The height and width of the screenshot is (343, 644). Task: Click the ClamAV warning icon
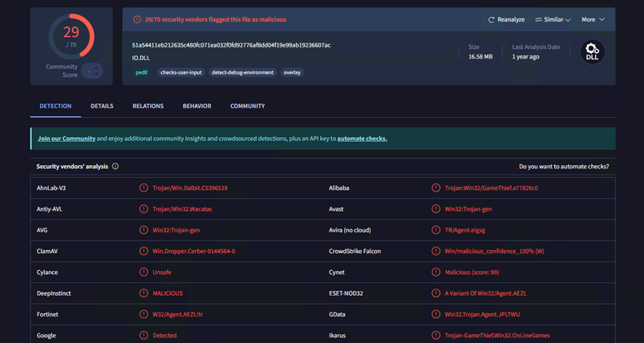(144, 251)
